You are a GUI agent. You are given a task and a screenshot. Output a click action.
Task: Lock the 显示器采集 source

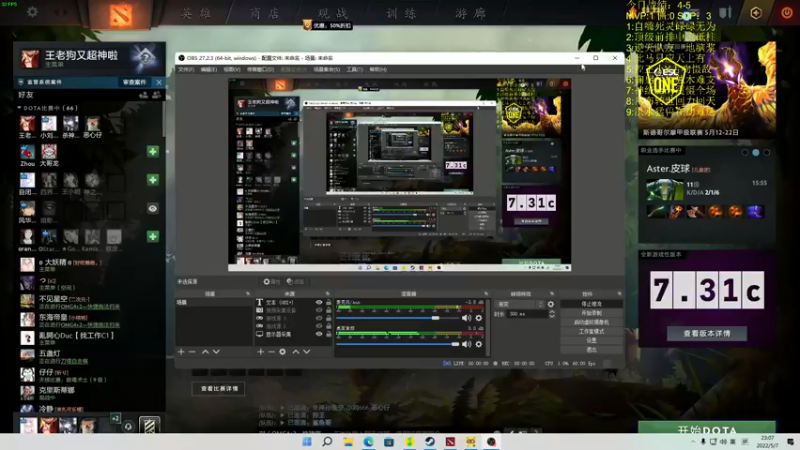(x=329, y=334)
